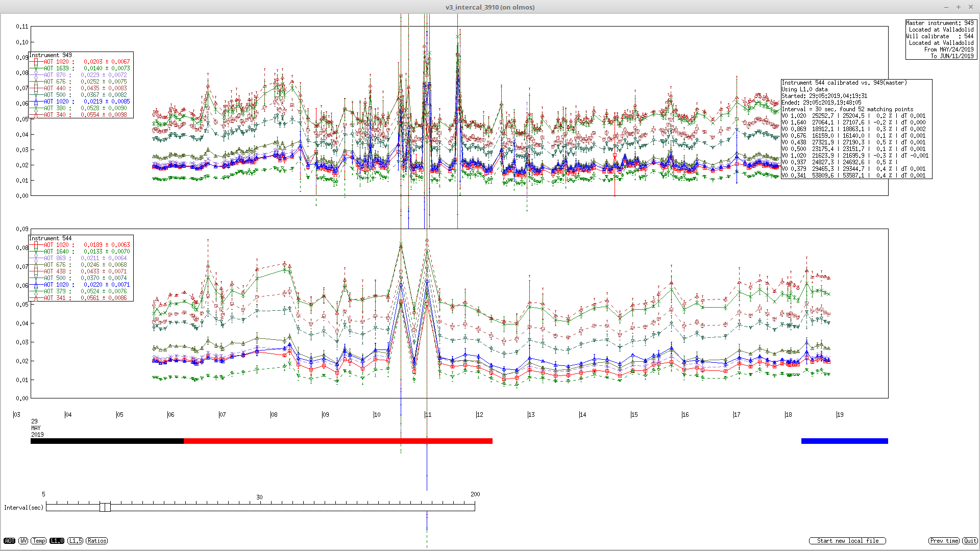Click the V0 0.937 calibration row
The image size is (980, 551).
pos(840,162)
